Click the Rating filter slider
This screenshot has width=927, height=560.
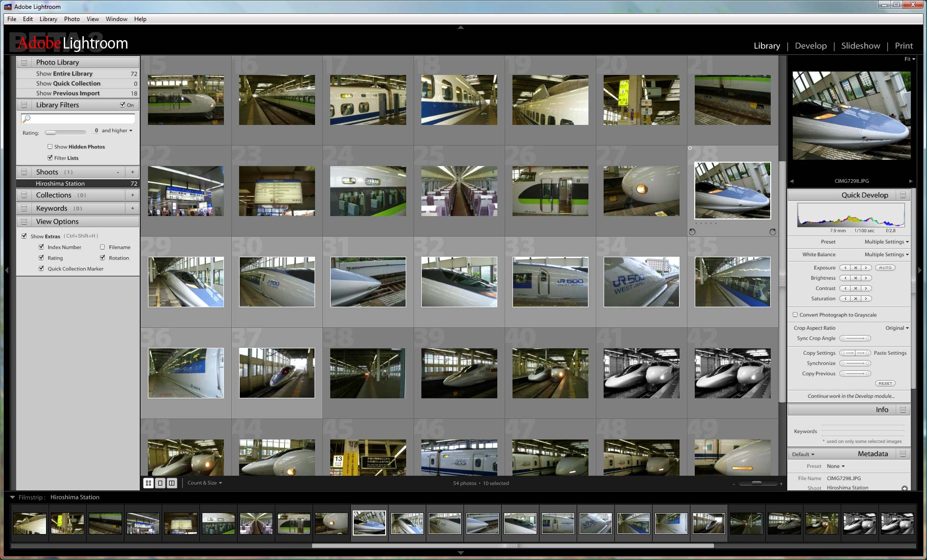coord(65,133)
